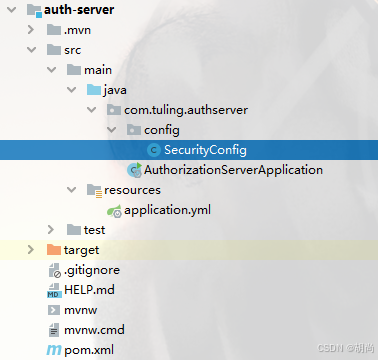The height and width of the screenshot is (360, 378).
Task: Select the mvnw script file
Action: coord(81,310)
